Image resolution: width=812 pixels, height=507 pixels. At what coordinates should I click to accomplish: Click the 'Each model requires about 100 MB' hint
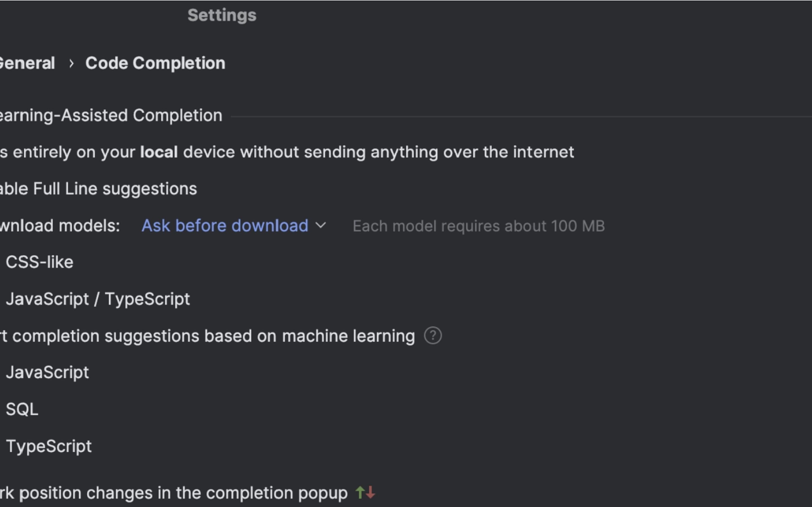coord(479,226)
